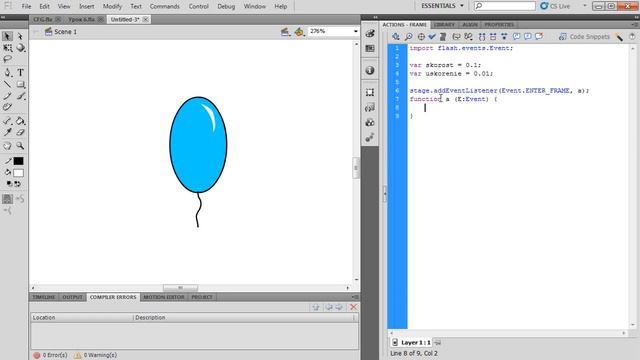The height and width of the screenshot is (360, 640).
Task: Check syntax with the checkmark icon
Action: point(432,37)
